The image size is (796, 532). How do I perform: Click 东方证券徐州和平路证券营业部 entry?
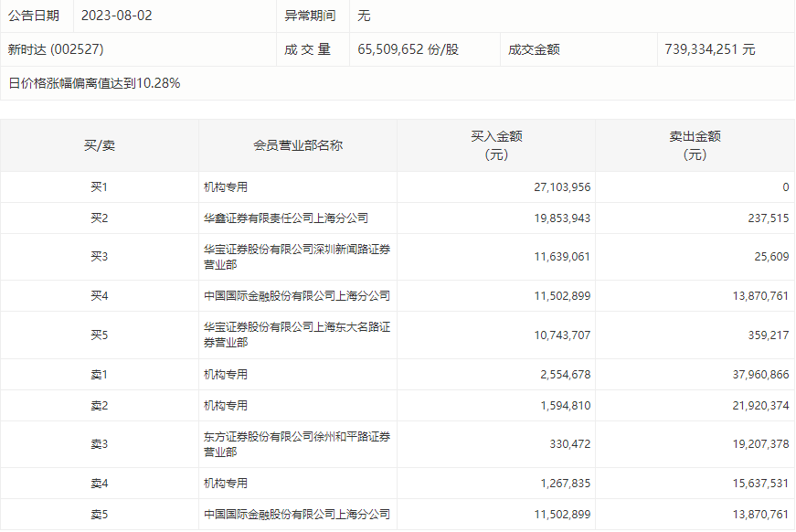pos(297,444)
